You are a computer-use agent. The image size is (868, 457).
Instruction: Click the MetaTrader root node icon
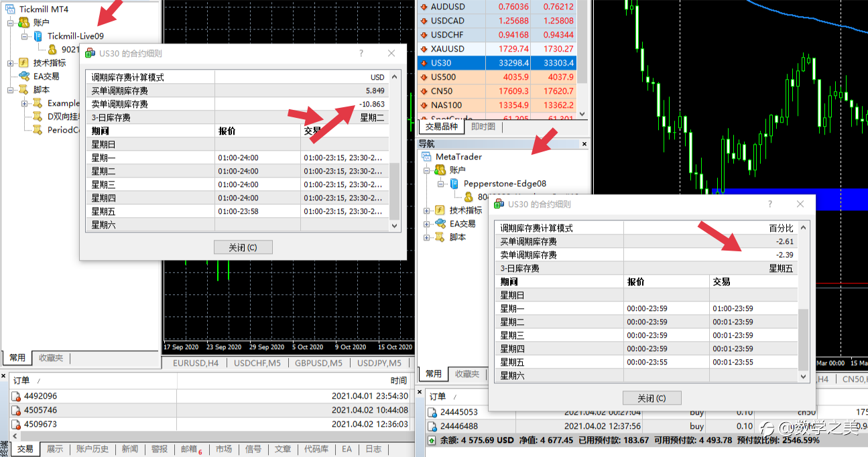tap(426, 157)
